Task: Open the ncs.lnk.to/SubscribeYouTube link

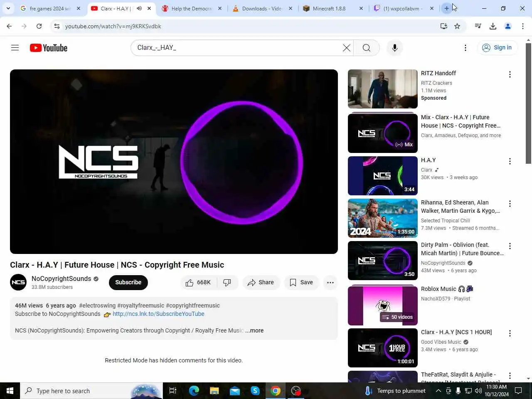Action: (158, 314)
